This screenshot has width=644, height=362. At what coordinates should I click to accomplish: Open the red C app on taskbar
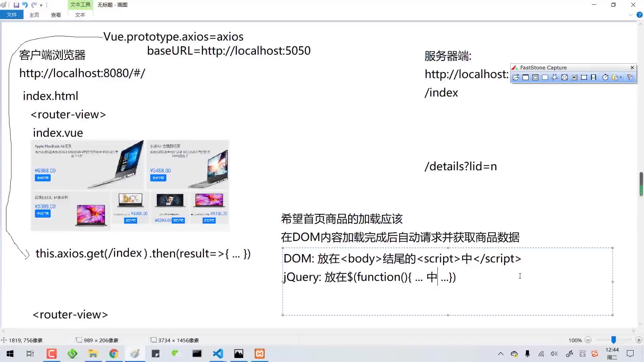51,354
